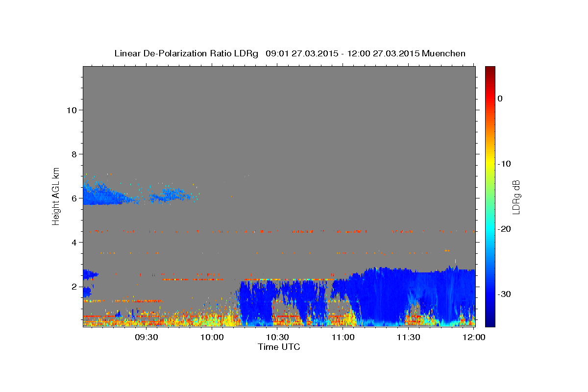Click the 'LDRg dB' colorbar title
The height and width of the screenshot is (392, 588).
tap(515, 197)
